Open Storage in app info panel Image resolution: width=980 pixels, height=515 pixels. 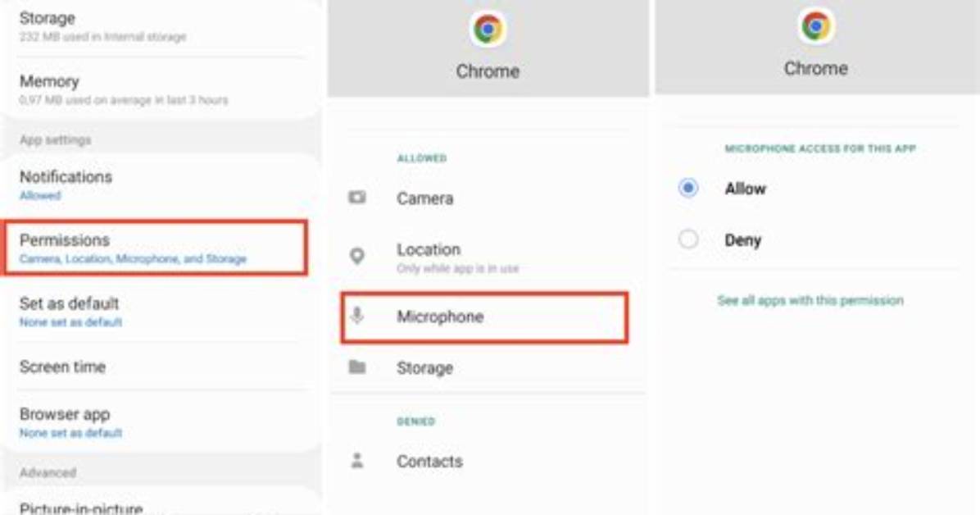pyautogui.click(x=161, y=28)
